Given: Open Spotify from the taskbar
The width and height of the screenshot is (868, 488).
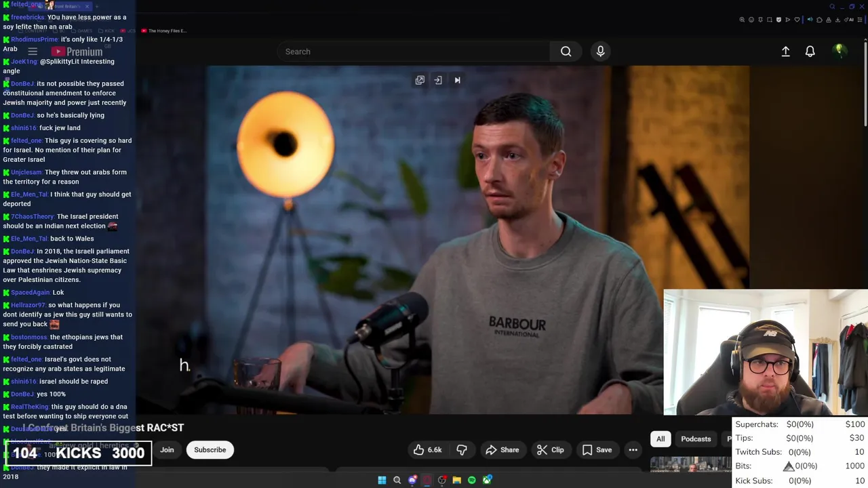Looking at the screenshot, I should coord(472,480).
